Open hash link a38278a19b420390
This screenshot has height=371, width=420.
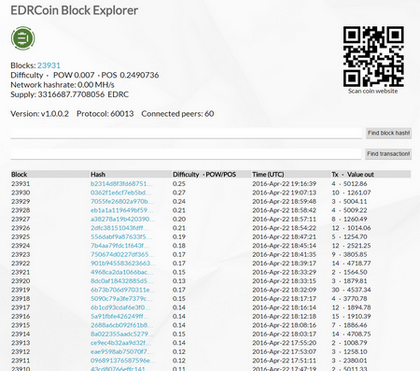pyautogui.click(x=123, y=219)
